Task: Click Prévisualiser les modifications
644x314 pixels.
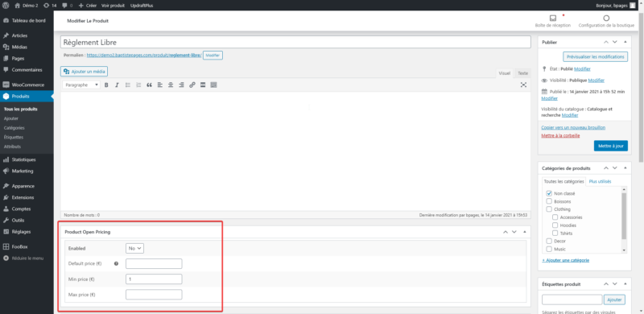Action: coord(595,56)
